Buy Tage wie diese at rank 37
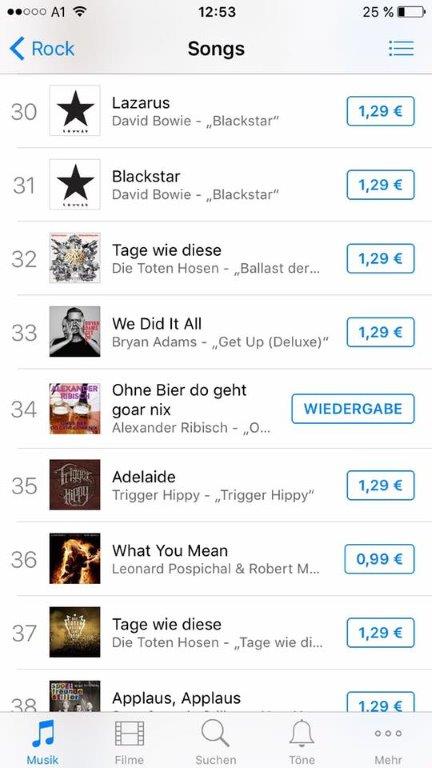Viewport: 432px width, 768px height. pyautogui.click(x=381, y=633)
